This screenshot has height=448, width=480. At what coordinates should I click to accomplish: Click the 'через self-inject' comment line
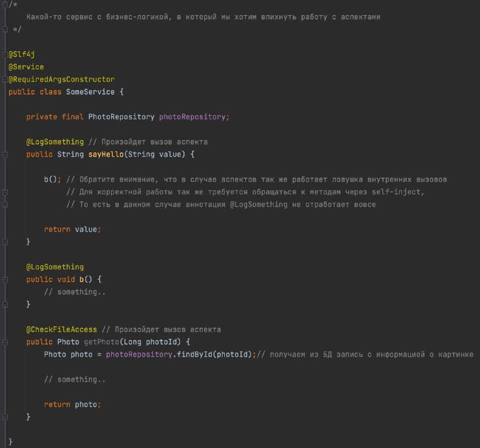point(245,192)
